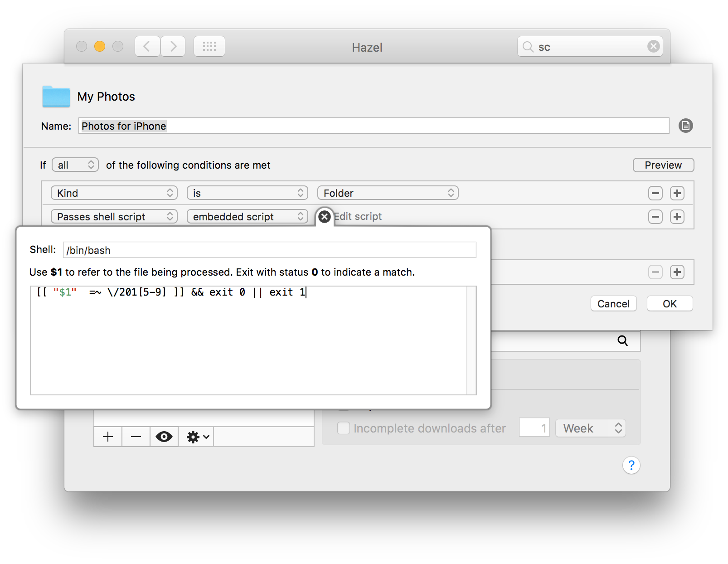Viewport: 728px width, 564px height.
Task: Close the embedded script popover
Action: click(324, 217)
